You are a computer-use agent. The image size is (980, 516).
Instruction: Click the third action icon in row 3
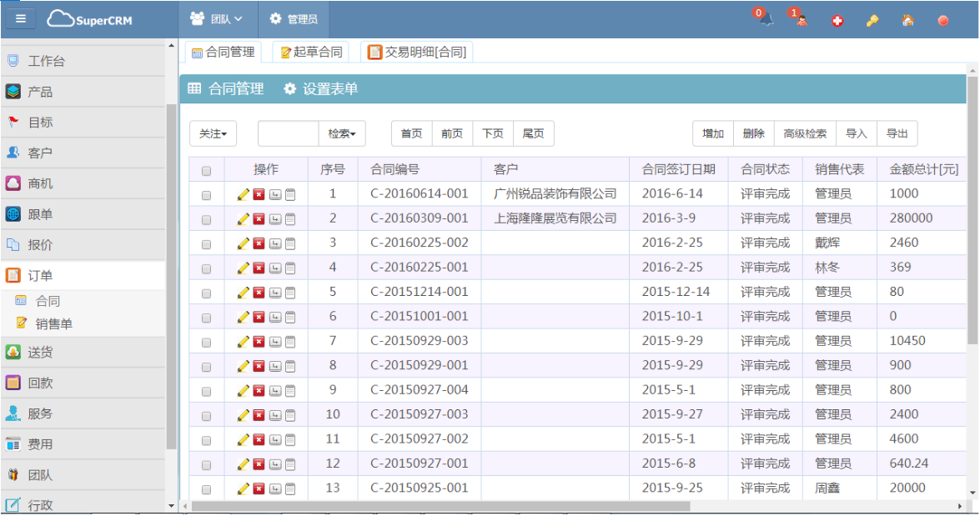275,243
